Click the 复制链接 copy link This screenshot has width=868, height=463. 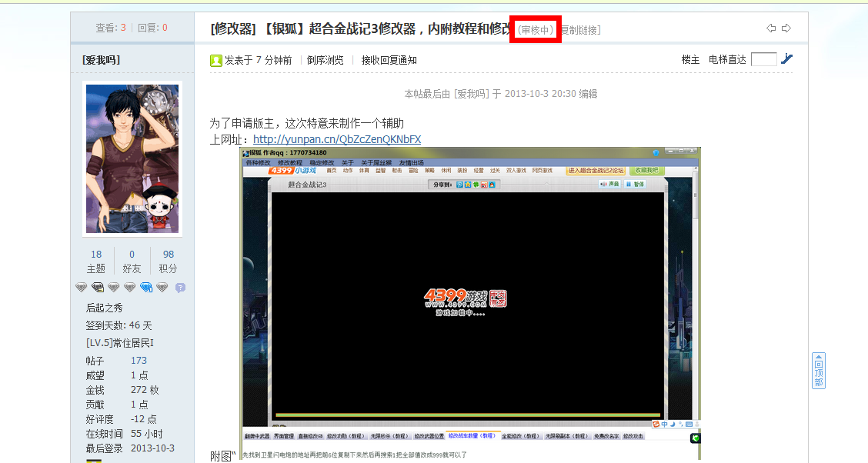click(580, 30)
